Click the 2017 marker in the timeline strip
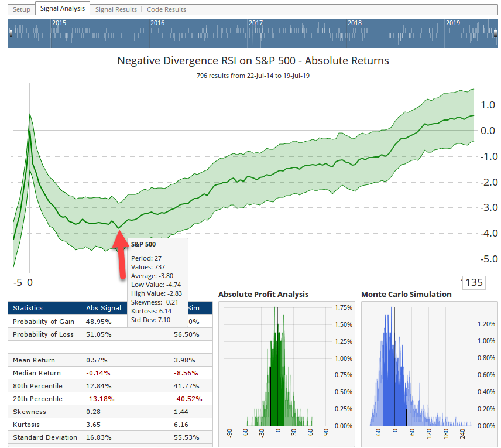Screen dimensions: 501x448 click(x=256, y=23)
